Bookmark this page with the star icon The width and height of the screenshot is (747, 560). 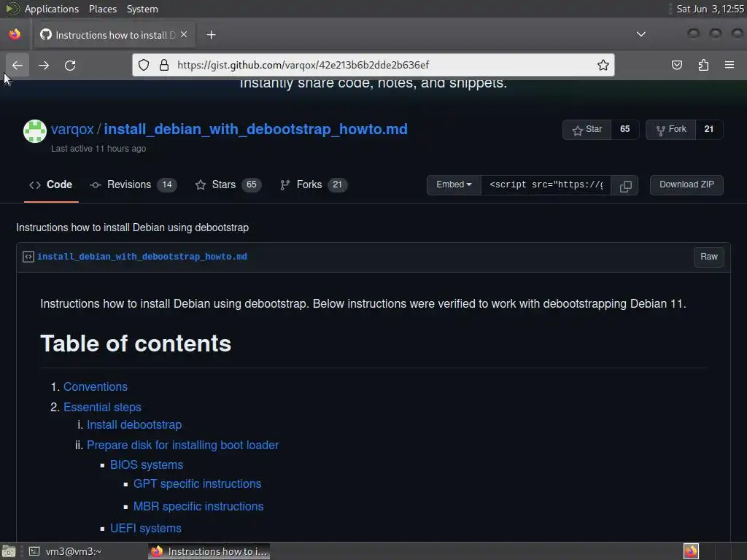click(603, 65)
